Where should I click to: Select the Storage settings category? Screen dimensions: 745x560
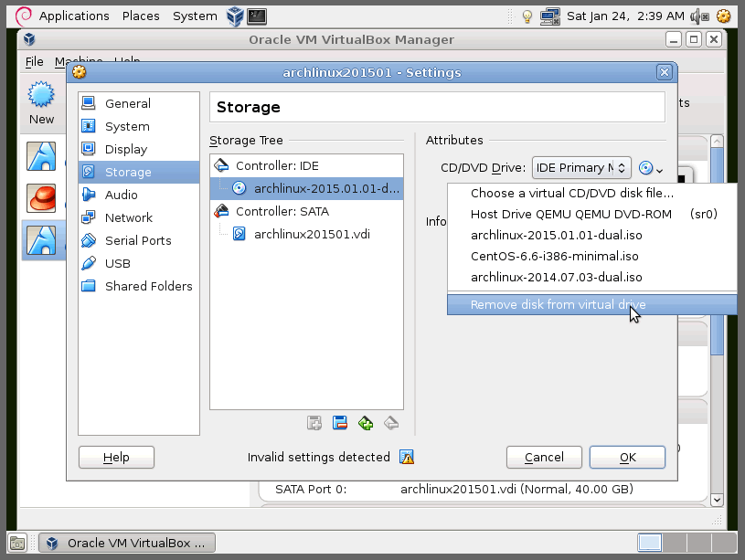pos(139,172)
